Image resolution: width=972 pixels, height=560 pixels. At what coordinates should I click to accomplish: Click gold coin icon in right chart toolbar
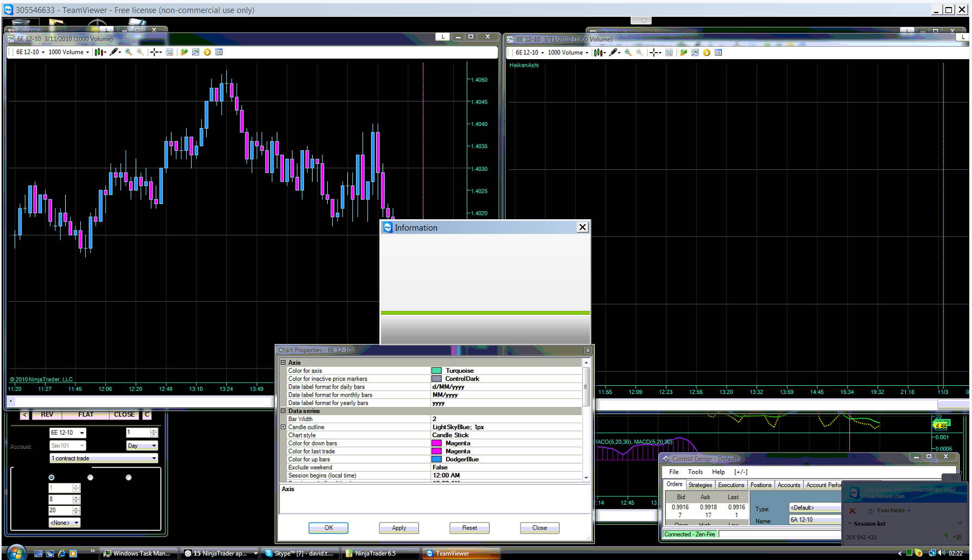[x=707, y=53]
